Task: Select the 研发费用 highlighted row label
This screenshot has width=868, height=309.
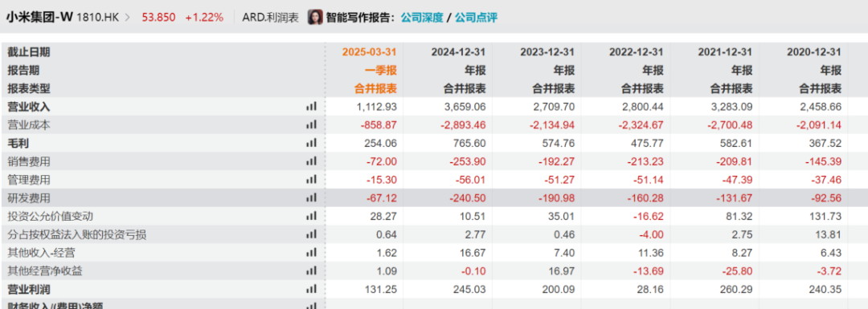Action: point(29,198)
